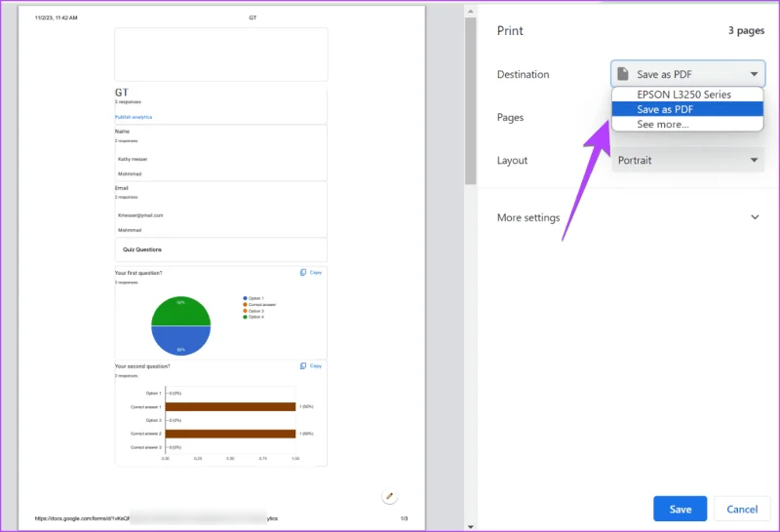
Task: Click the Your first question? text
Action: [138, 273]
